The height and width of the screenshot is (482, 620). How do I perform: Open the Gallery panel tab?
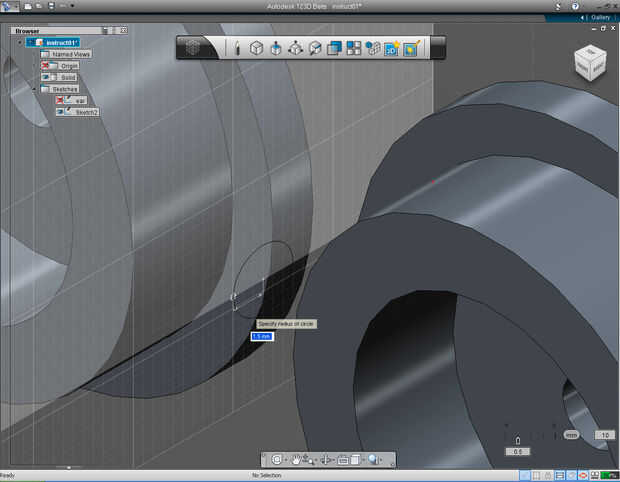point(600,17)
